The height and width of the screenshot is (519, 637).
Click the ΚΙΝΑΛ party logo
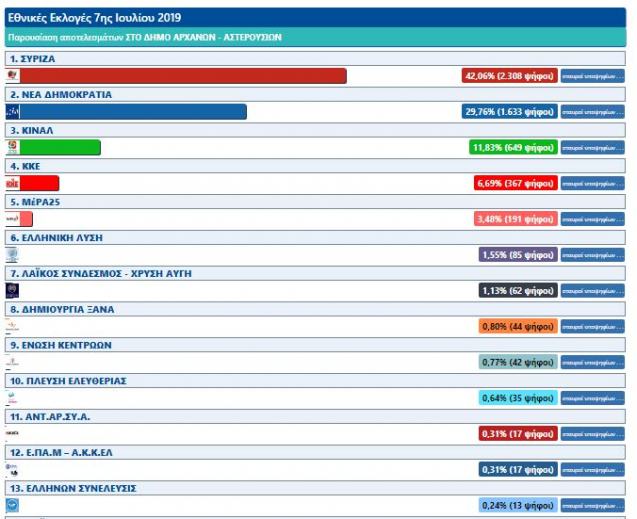[x=13, y=147]
